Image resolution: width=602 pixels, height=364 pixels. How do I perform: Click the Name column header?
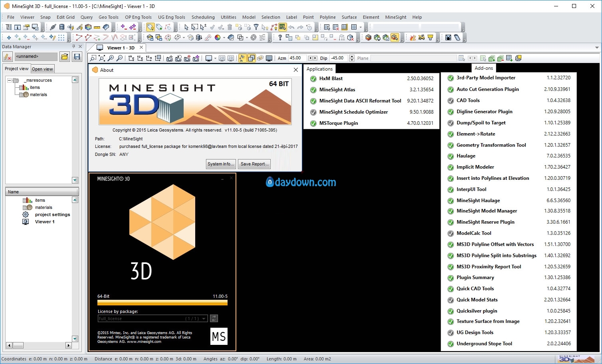tap(42, 192)
